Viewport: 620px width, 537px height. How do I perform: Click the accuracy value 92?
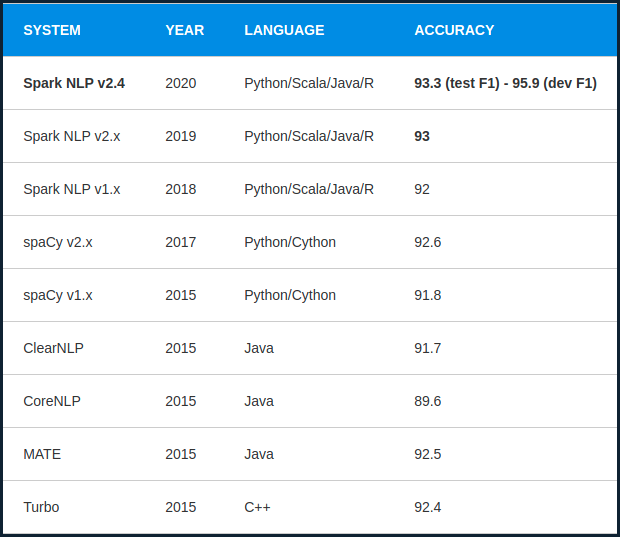(x=422, y=189)
